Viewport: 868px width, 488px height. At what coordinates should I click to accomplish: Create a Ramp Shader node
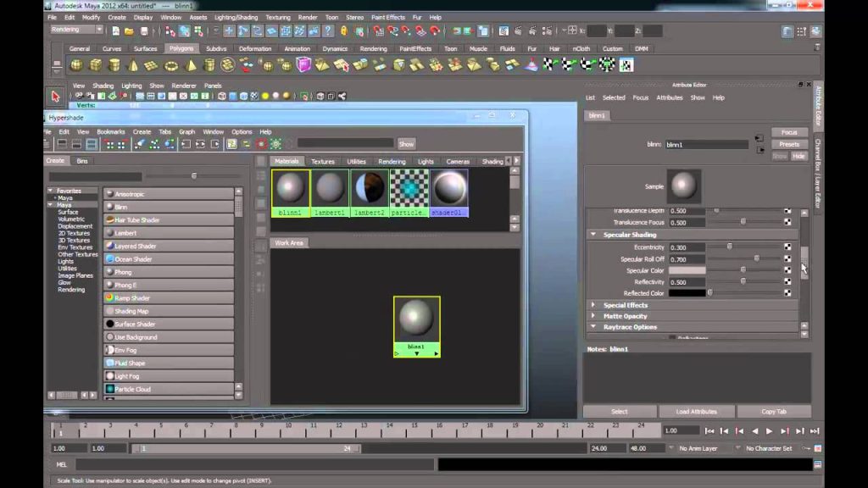[169, 297]
